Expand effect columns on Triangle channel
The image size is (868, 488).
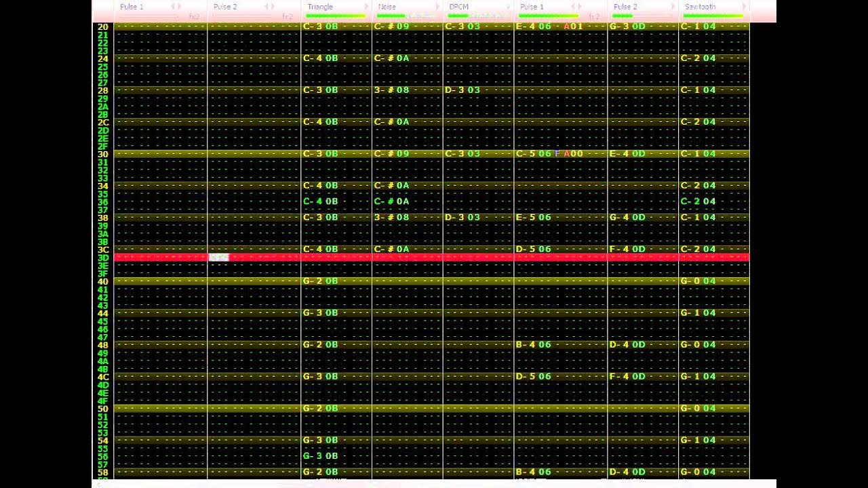[367, 7]
